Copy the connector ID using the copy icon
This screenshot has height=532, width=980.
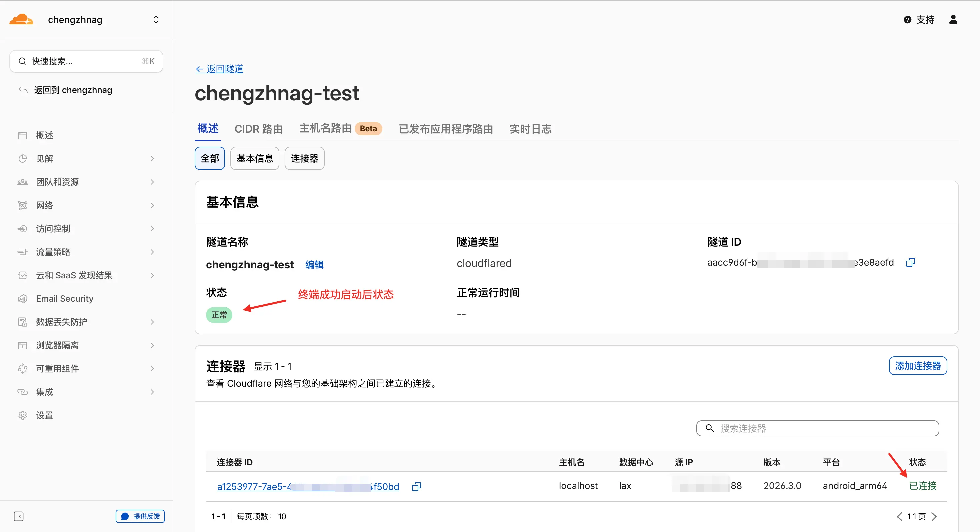417,486
